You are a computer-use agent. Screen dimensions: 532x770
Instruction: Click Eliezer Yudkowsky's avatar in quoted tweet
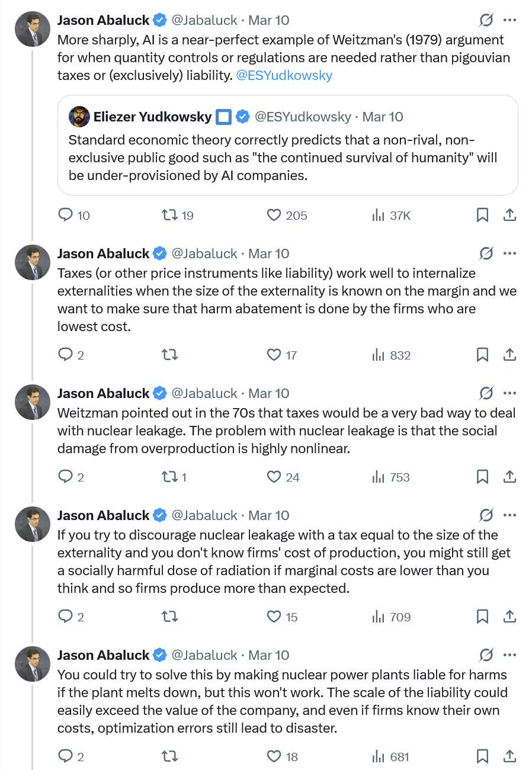pyautogui.click(x=79, y=117)
